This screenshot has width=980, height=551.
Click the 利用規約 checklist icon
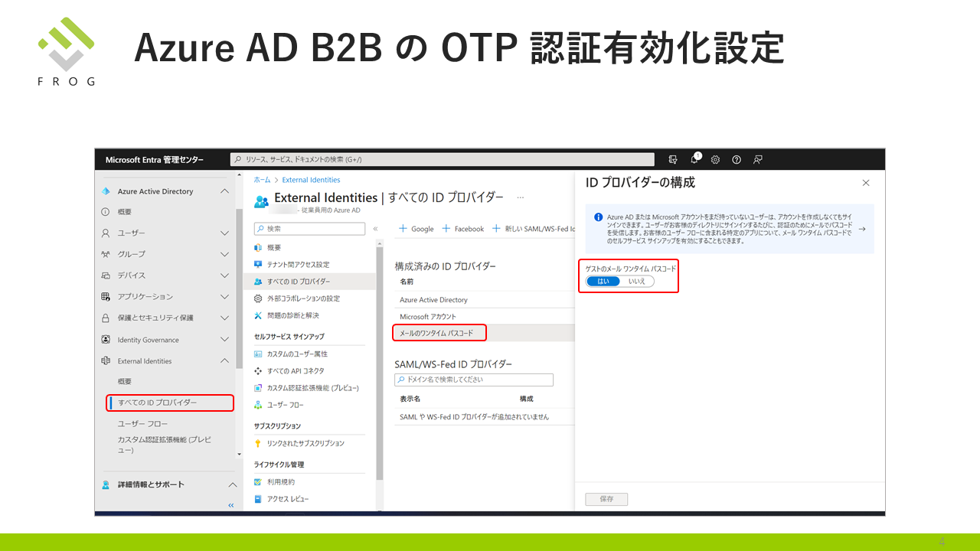[258, 482]
